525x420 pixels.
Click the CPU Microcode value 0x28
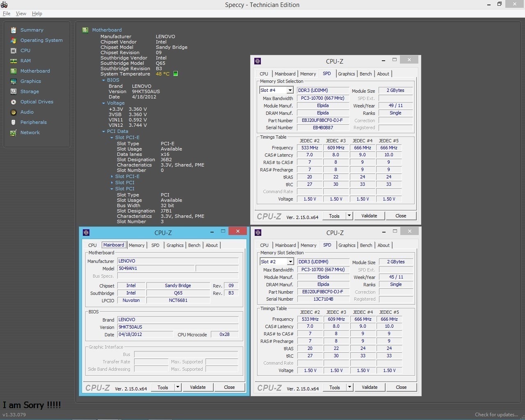click(224, 334)
